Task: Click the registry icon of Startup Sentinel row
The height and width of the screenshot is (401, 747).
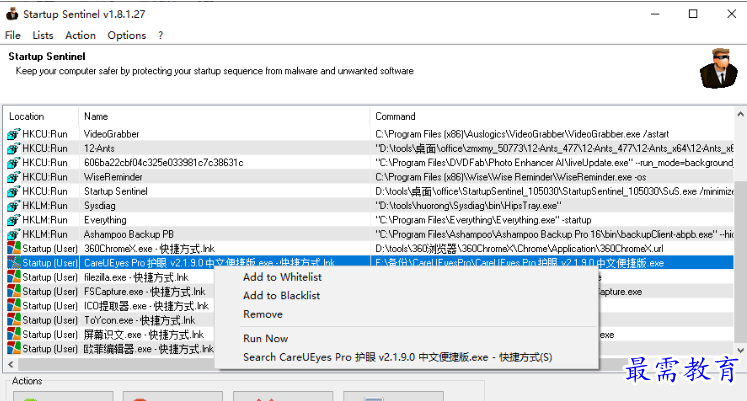Action: [x=14, y=191]
